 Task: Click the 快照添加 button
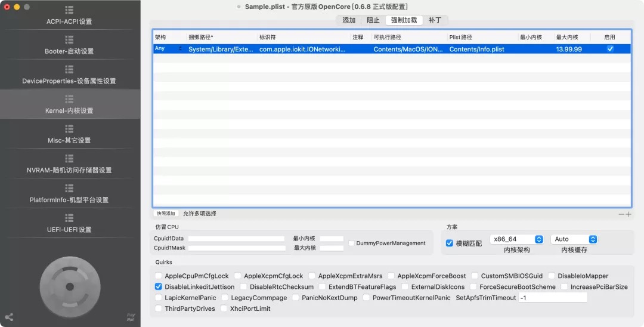(166, 214)
